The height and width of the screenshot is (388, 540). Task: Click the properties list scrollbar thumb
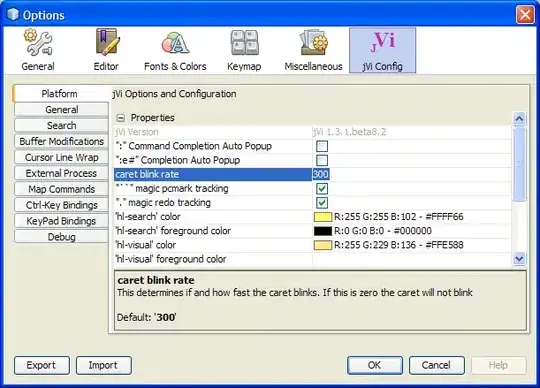point(519,164)
